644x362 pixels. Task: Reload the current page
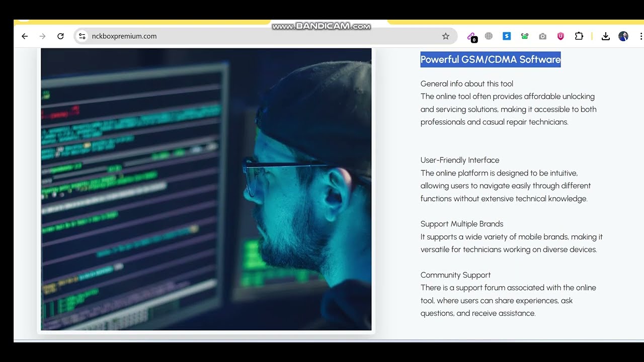pyautogui.click(x=60, y=36)
